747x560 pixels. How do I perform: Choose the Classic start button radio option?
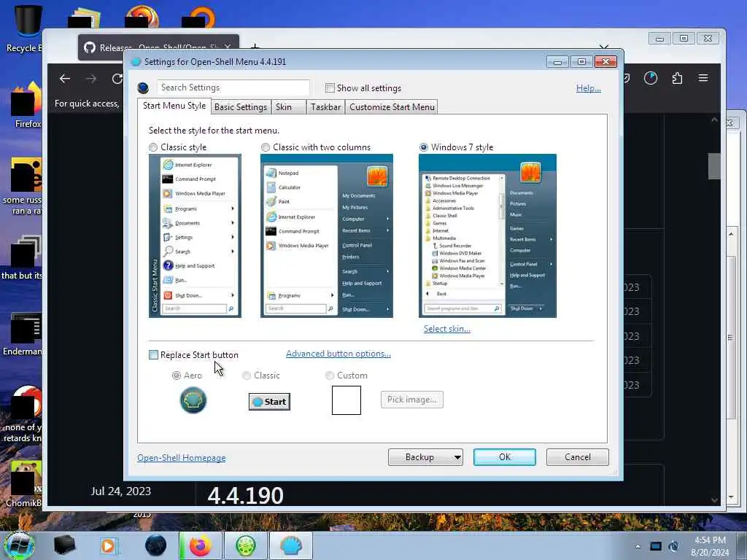[x=247, y=376]
